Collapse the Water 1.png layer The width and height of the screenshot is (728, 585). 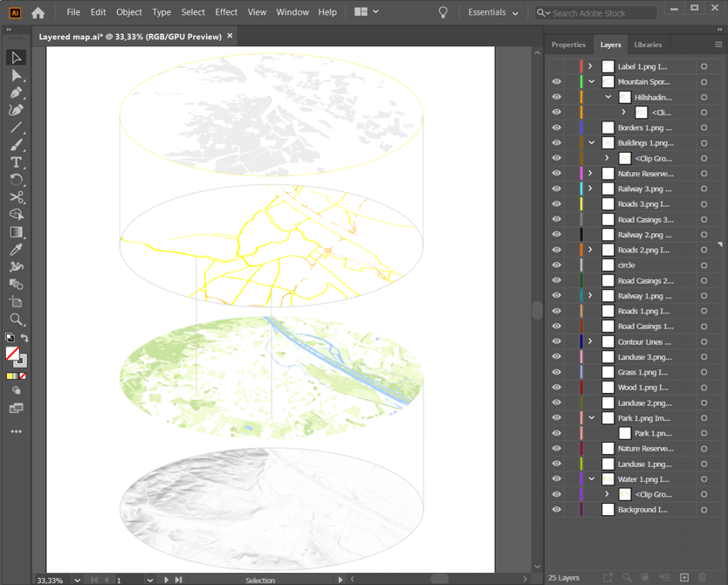[x=591, y=479]
